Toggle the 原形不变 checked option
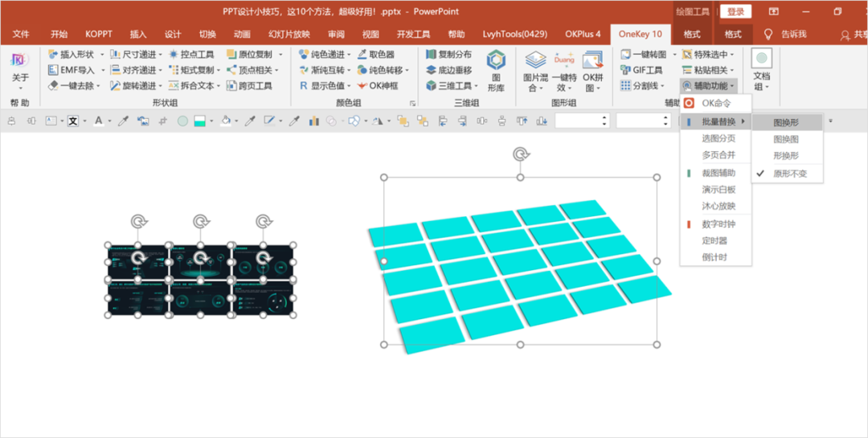The width and height of the screenshot is (868, 438). pyautogui.click(x=787, y=174)
